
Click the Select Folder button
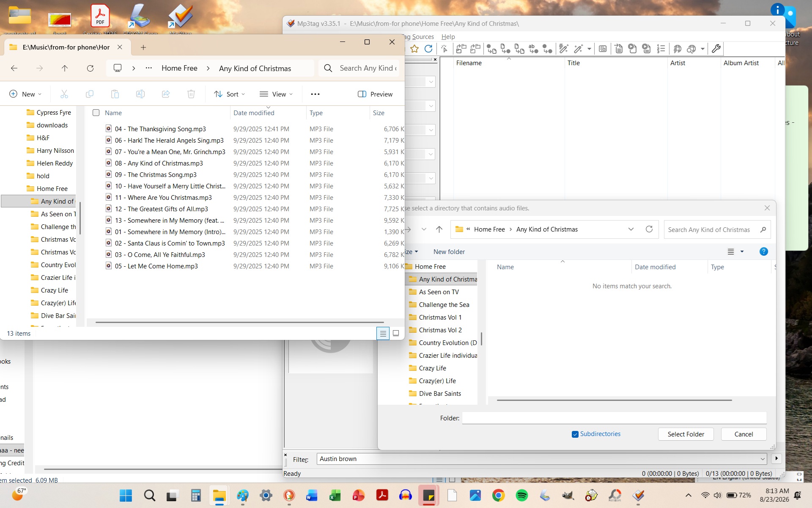coord(686,434)
